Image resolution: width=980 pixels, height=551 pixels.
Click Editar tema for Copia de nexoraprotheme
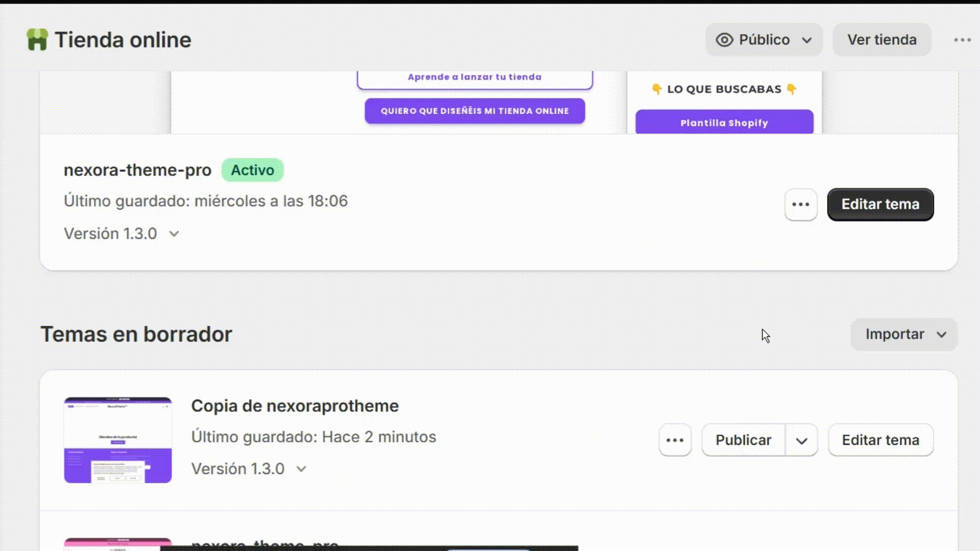tap(880, 440)
